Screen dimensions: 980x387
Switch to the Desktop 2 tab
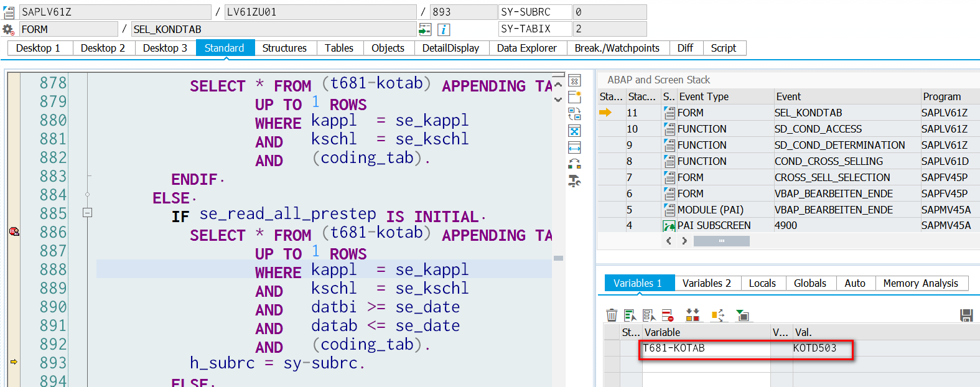(103, 48)
